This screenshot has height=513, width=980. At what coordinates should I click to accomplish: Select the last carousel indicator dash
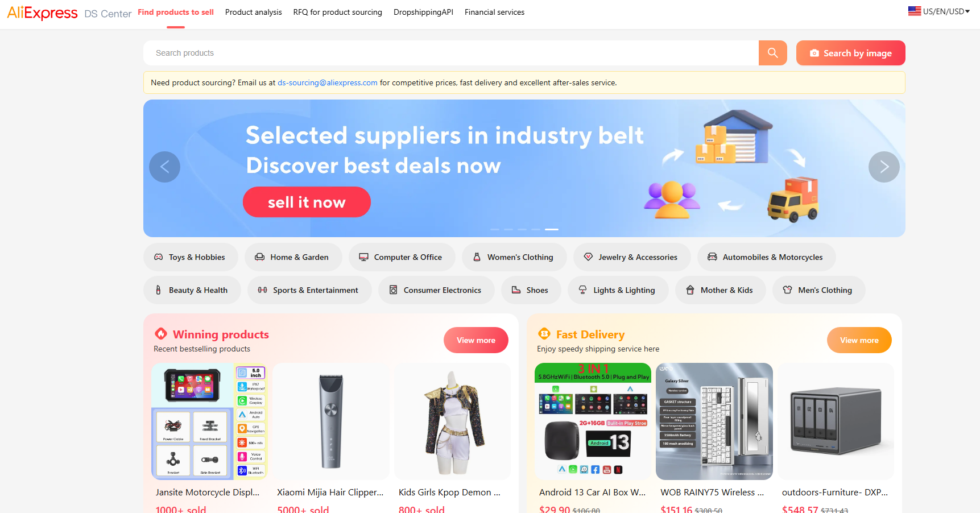click(x=552, y=229)
